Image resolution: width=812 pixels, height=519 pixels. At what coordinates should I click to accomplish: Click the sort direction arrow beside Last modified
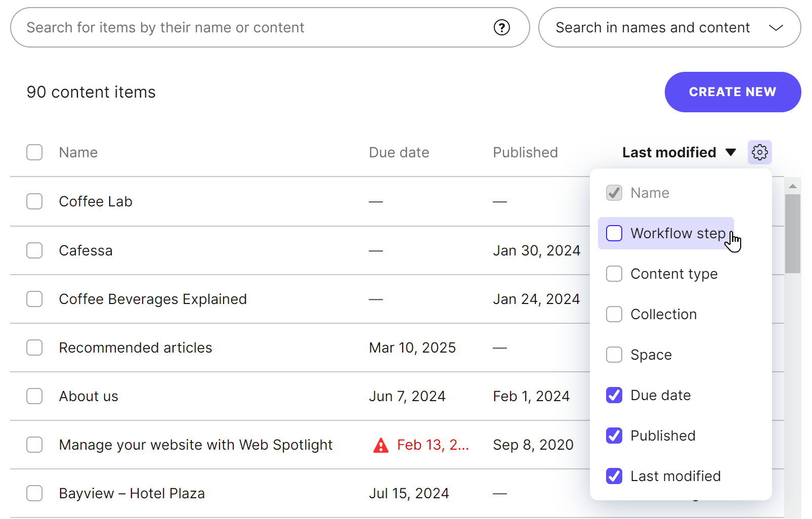click(x=731, y=152)
